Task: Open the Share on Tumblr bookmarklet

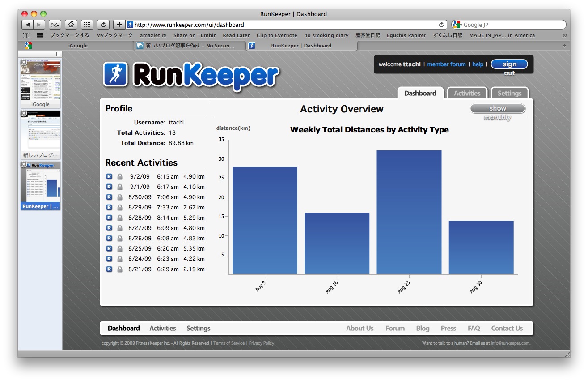Action: [x=195, y=35]
